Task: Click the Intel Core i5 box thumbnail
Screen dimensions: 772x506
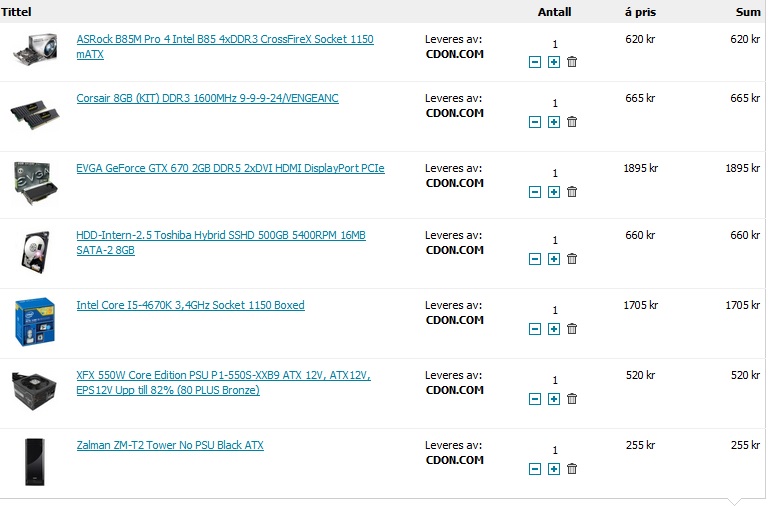Action: [x=34, y=322]
